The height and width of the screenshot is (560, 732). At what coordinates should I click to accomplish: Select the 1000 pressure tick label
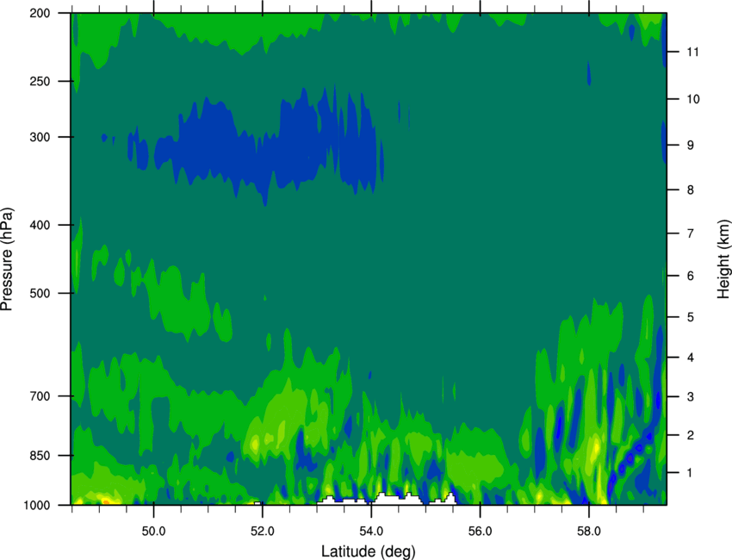coord(34,505)
